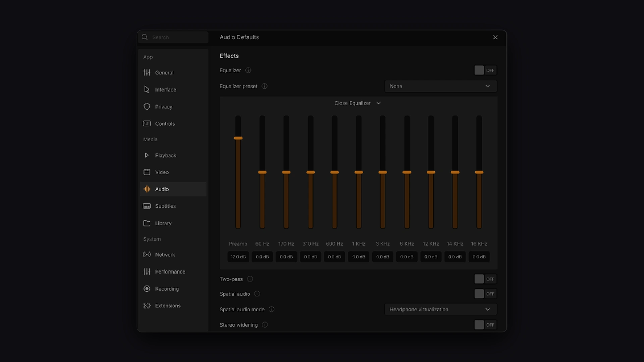Click the General sliders icon in sidebar
The image size is (644, 362).
(x=147, y=72)
